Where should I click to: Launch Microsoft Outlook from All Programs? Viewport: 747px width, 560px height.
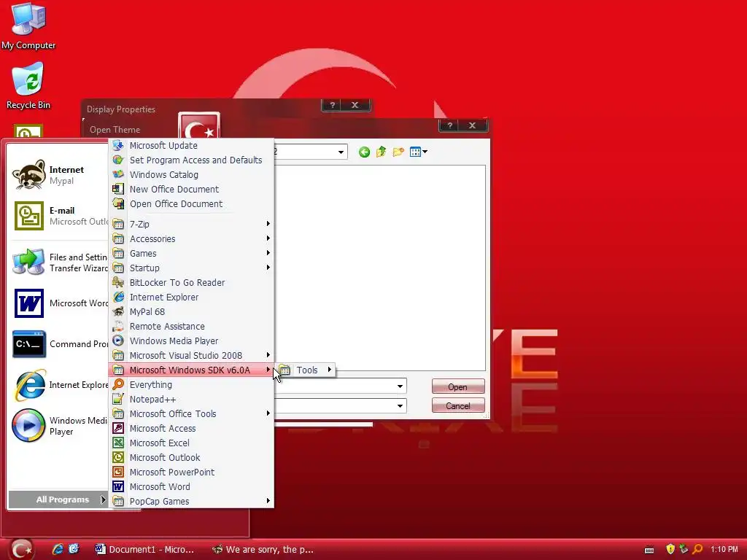(192, 458)
